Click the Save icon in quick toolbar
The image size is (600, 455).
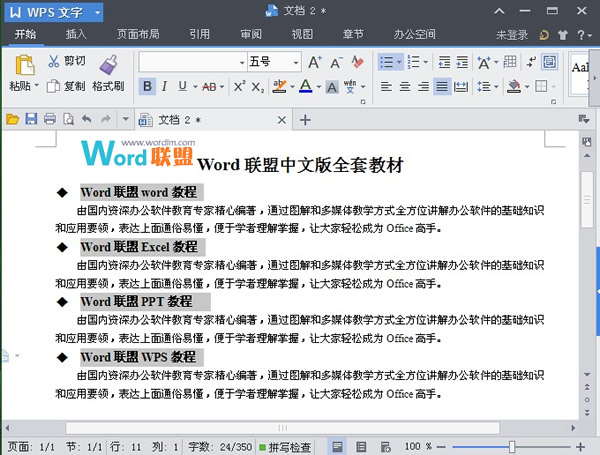click(31, 120)
